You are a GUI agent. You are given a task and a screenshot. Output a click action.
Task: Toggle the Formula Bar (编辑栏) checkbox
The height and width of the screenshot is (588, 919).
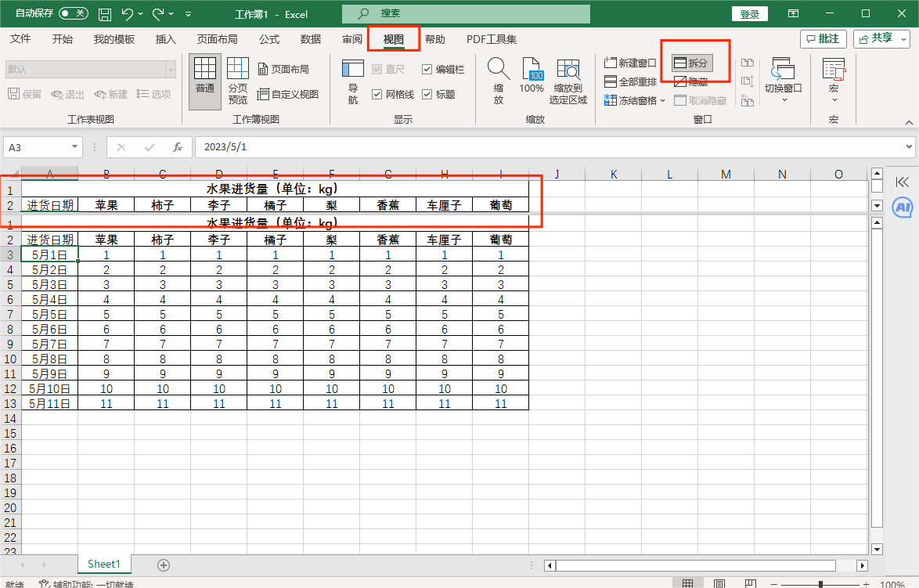click(x=427, y=69)
